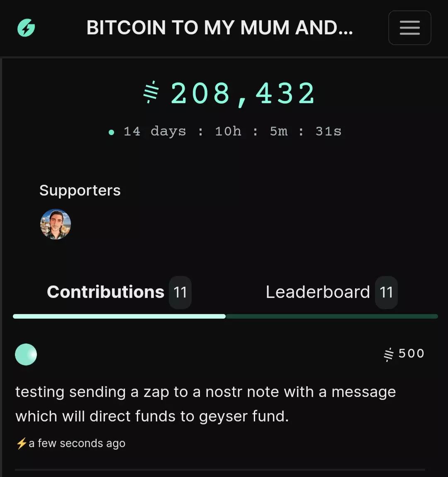Open the zap contribution message text
The image size is (448, 477).
pyautogui.click(x=205, y=404)
